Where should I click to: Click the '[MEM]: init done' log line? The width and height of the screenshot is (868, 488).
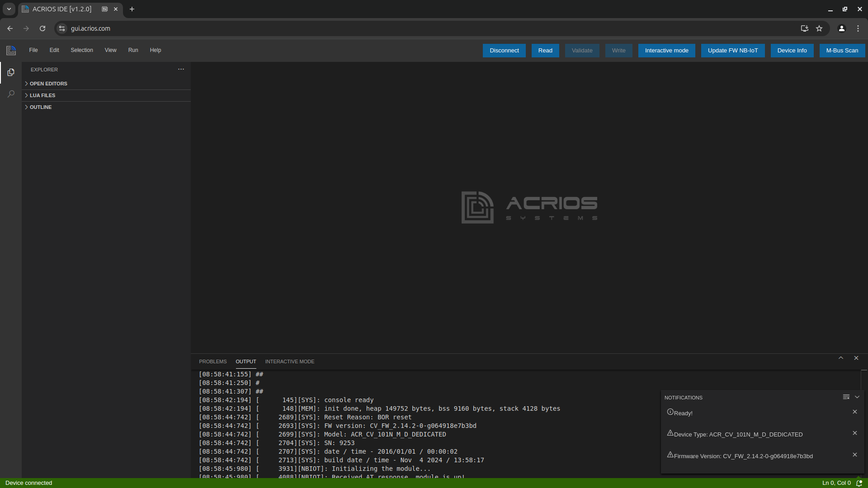379,408
